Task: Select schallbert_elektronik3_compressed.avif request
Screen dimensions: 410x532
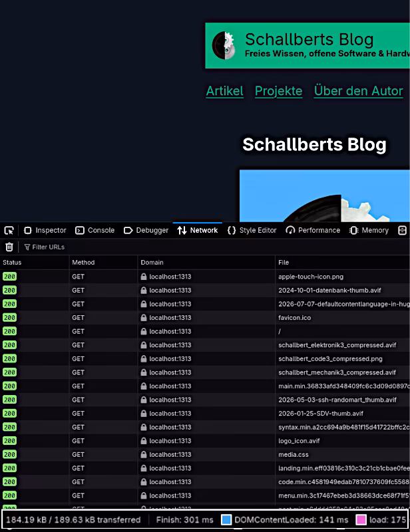Action: tap(205, 345)
